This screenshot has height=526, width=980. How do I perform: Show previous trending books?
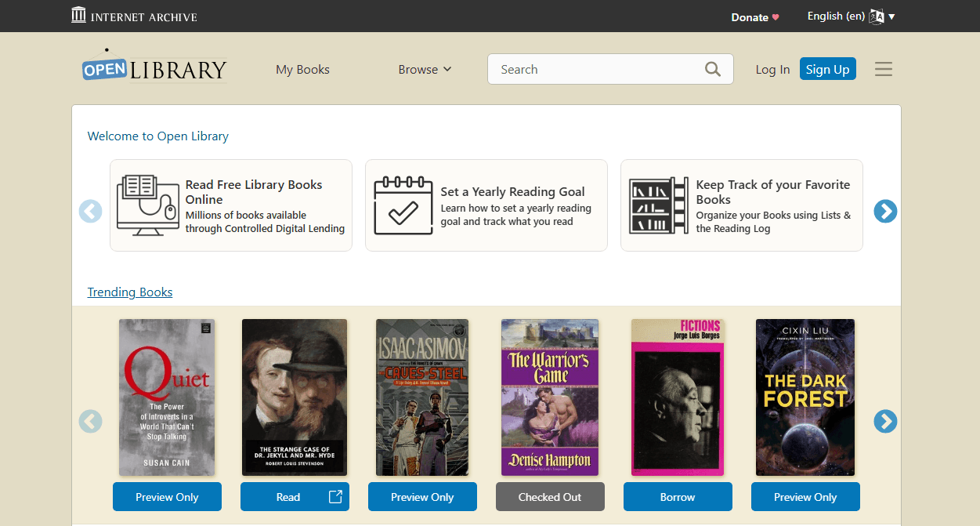(x=91, y=422)
